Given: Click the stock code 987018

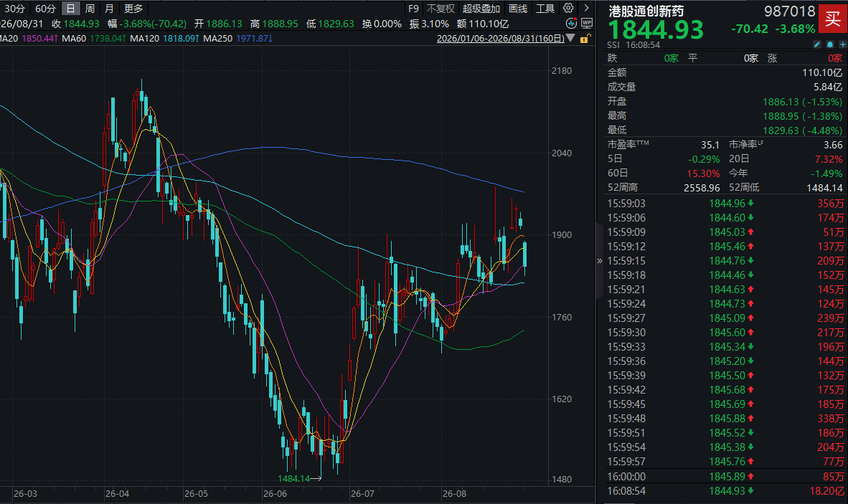Looking at the screenshot, I should click(790, 11).
